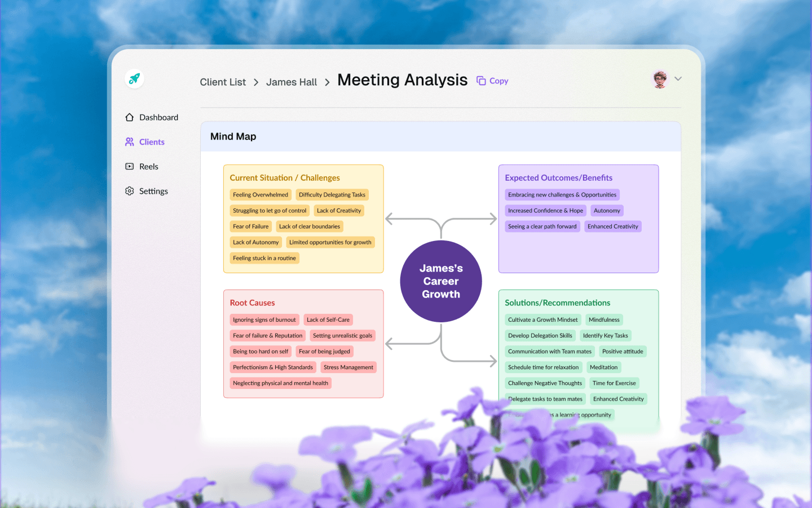Select the Autonomy tag

pyautogui.click(x=607, y=211)
